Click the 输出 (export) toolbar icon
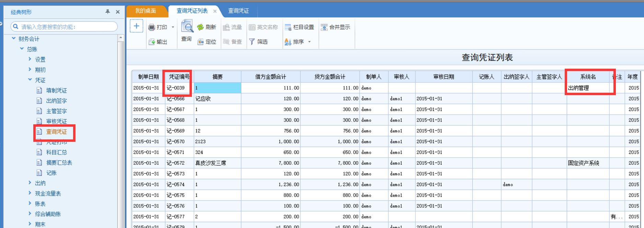The image size is (644, 228). (x=152, y=42)
